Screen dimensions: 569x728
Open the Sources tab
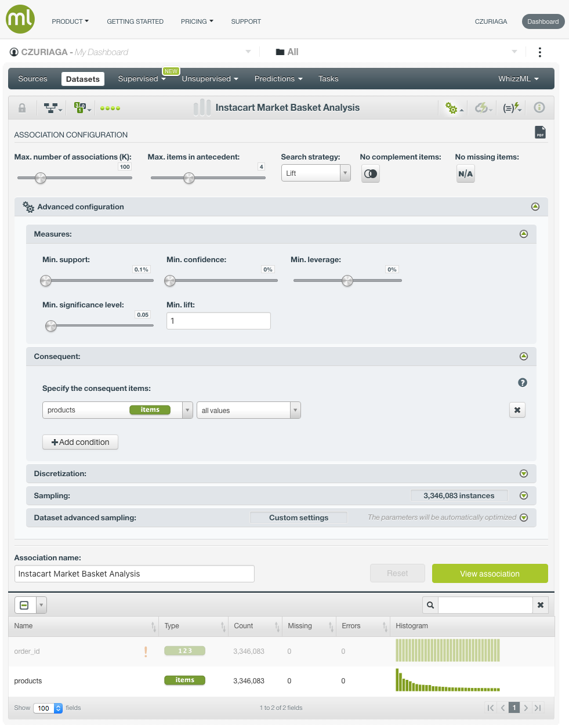coord(32,79)
